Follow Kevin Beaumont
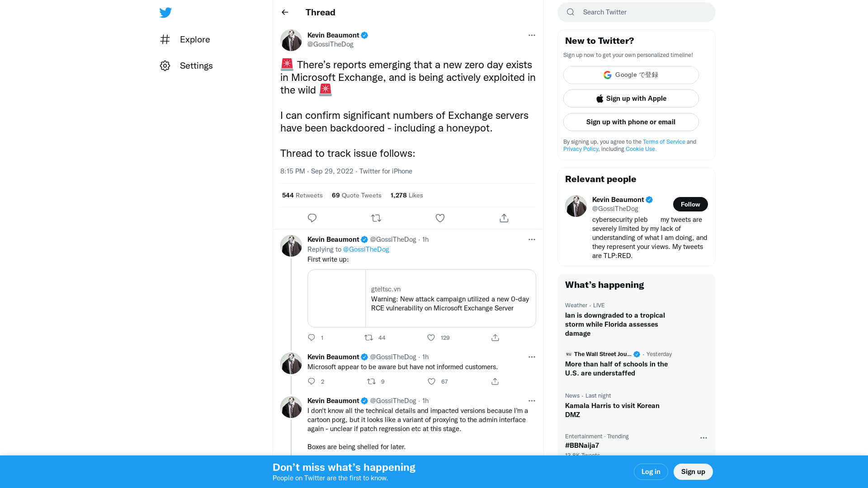 [690, 204]
